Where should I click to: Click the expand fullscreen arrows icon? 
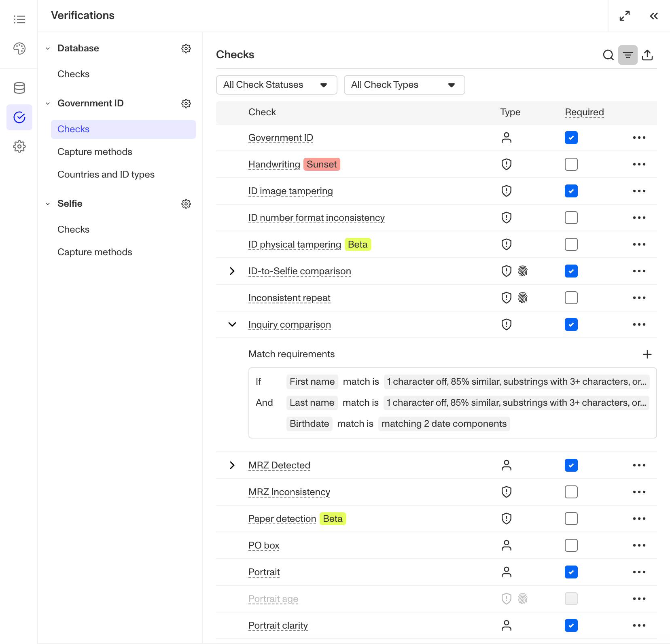625,16
